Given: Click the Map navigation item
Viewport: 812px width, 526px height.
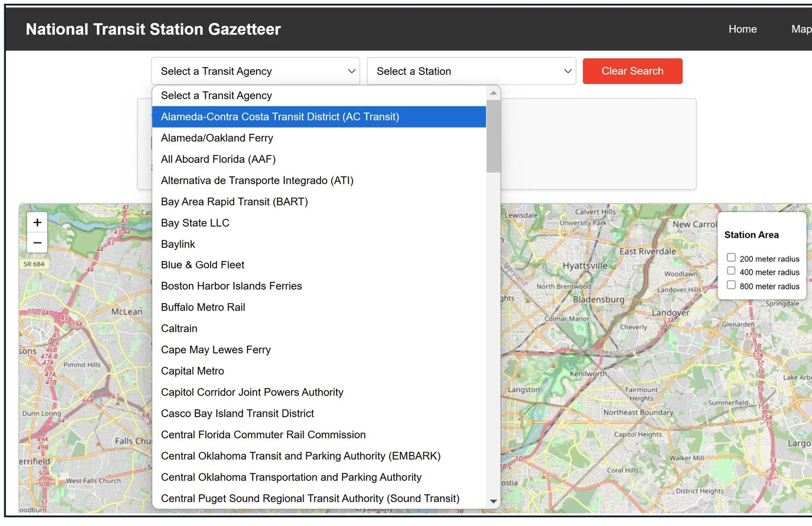Looking at the screenshot, I should point(802,29).
